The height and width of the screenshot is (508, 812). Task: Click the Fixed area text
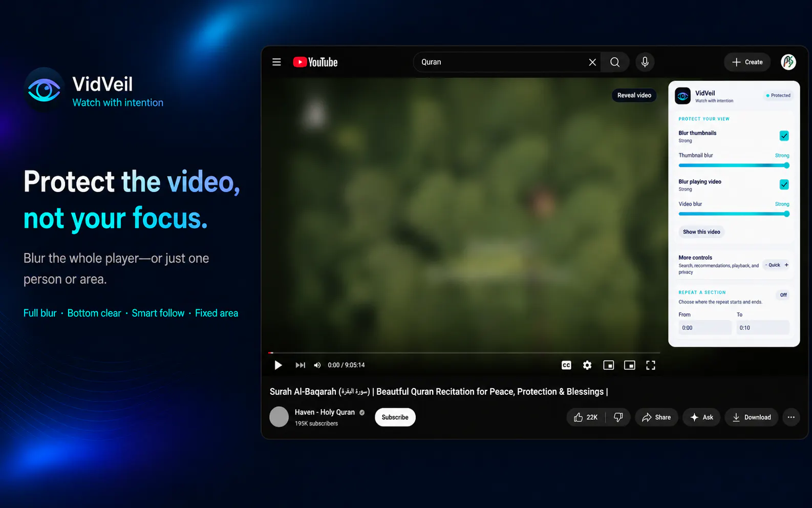pyautogui.click(x=217, y=313)
